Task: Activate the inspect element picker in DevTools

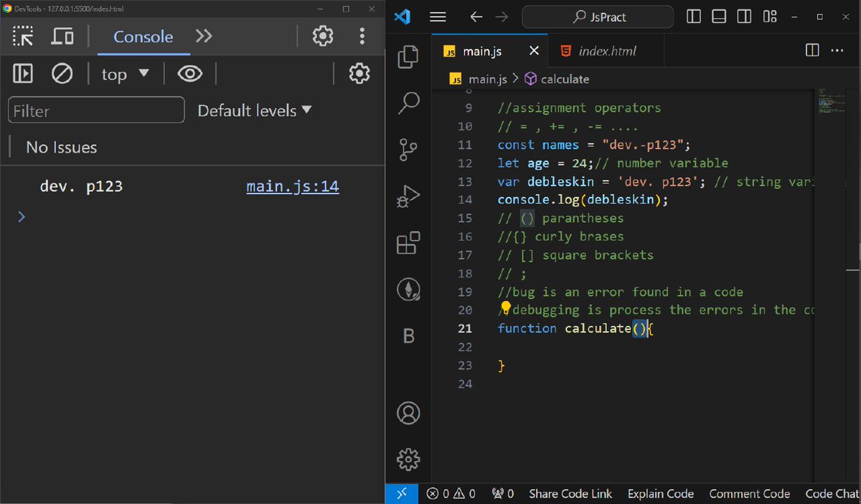Action: pos(23,36)
